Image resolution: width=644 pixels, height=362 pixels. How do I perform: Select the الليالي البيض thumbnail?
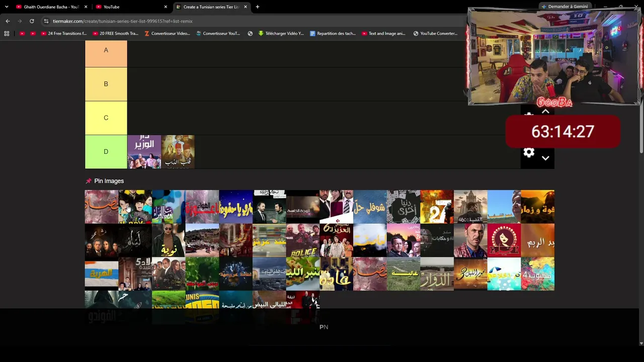pyautogui.click(x=269, y=307)
